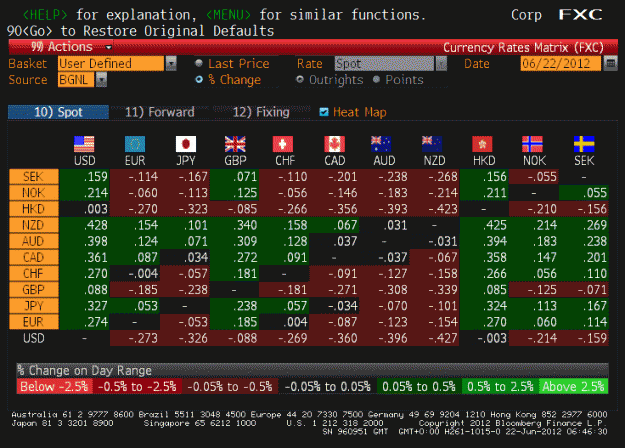Click the .428 cell in NZD row
The height and width of the screenshot is (448, 625).
(x=85, y=225)
